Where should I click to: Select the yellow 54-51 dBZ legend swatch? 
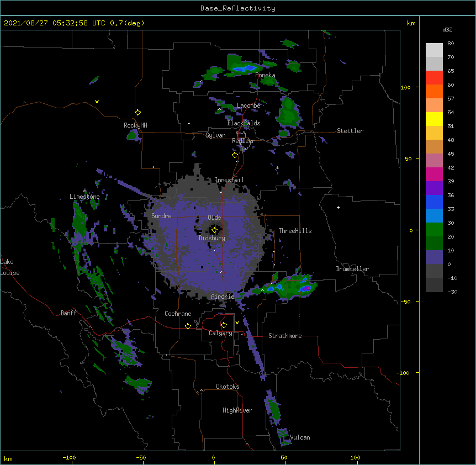point(434,119)
